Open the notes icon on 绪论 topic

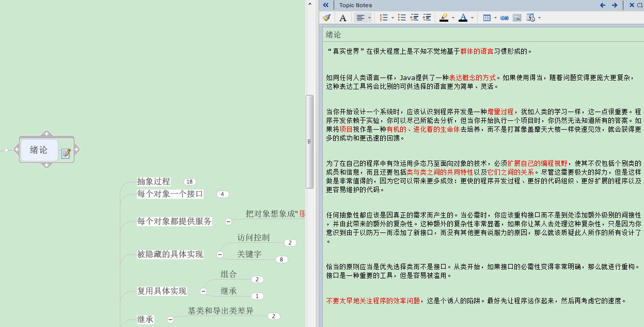pyautogui.click(x=66, y=153)
